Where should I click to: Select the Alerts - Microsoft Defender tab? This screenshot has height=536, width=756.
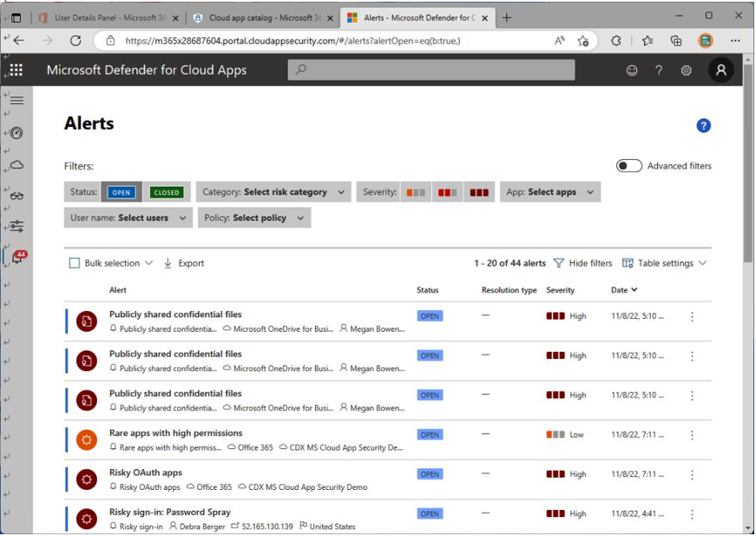[417, 18]
